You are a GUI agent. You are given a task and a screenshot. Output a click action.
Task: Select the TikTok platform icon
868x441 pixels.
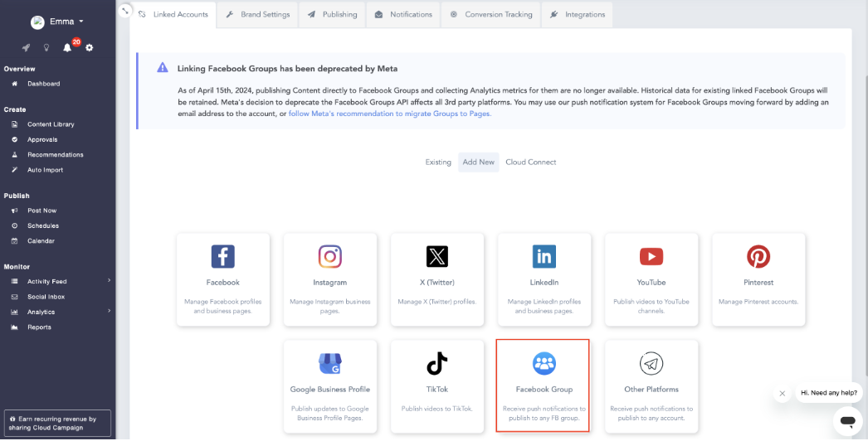coord(437,363)
